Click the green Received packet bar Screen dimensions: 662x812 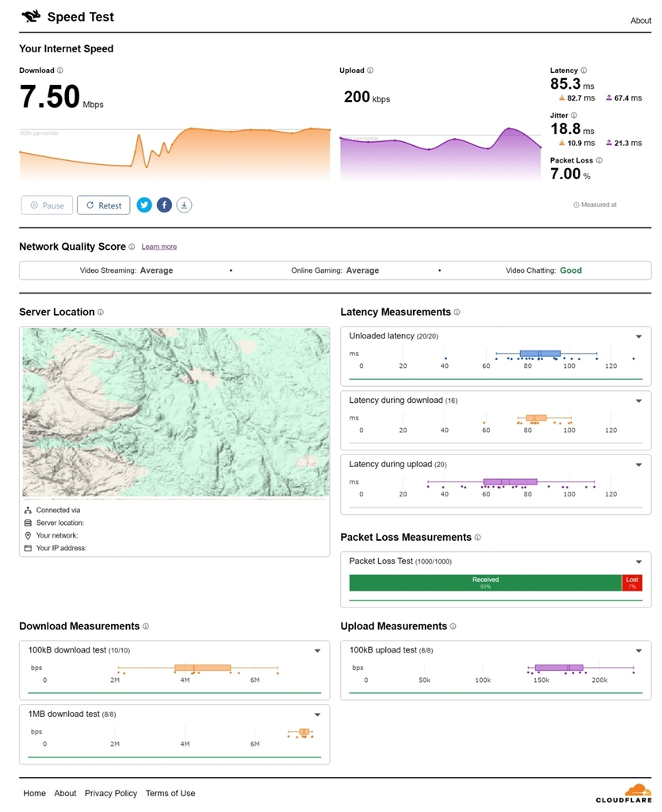pos(485,583)
